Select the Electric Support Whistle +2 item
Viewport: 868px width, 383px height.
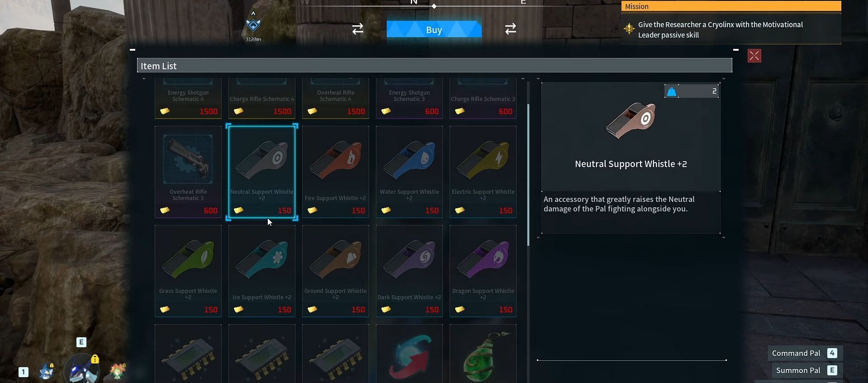483,172
